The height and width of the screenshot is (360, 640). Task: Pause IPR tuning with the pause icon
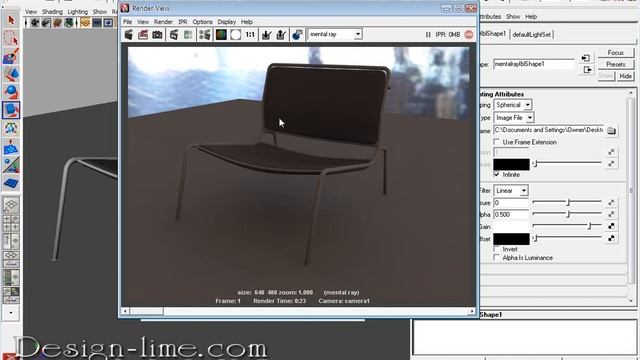(428, 35)
